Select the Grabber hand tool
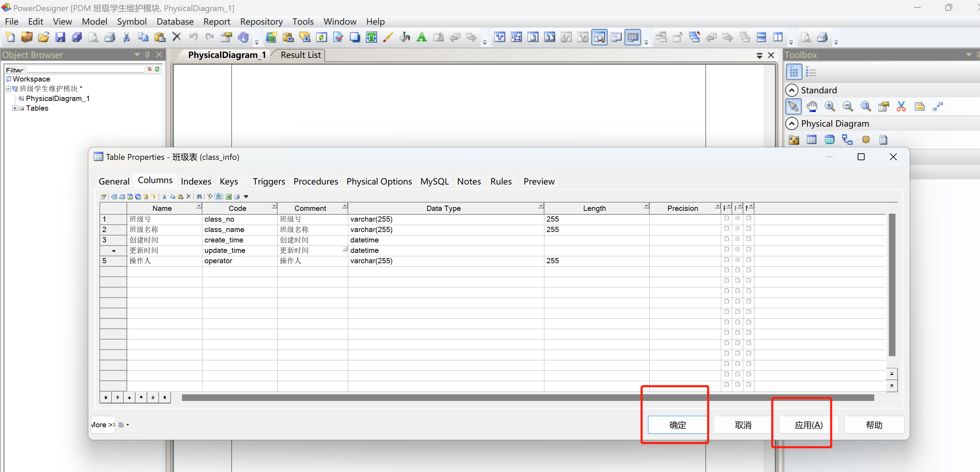This screenshot has height=472, width=980. [x=812, y=106]
